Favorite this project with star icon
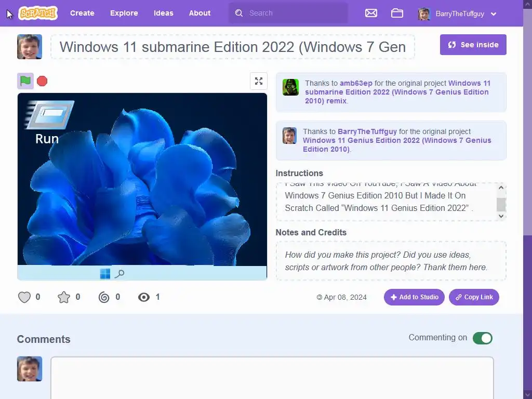This screenshot has width=532, height=399. coord(64,297)
